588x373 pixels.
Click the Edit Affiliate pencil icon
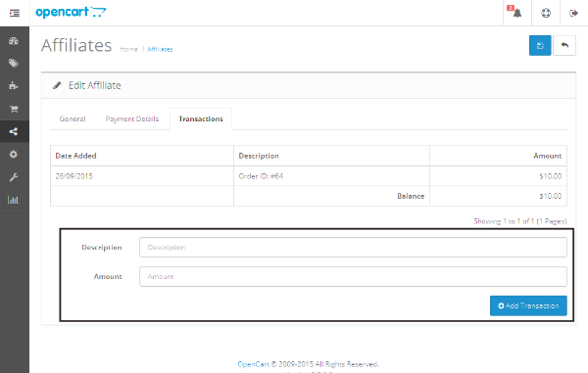57,85
